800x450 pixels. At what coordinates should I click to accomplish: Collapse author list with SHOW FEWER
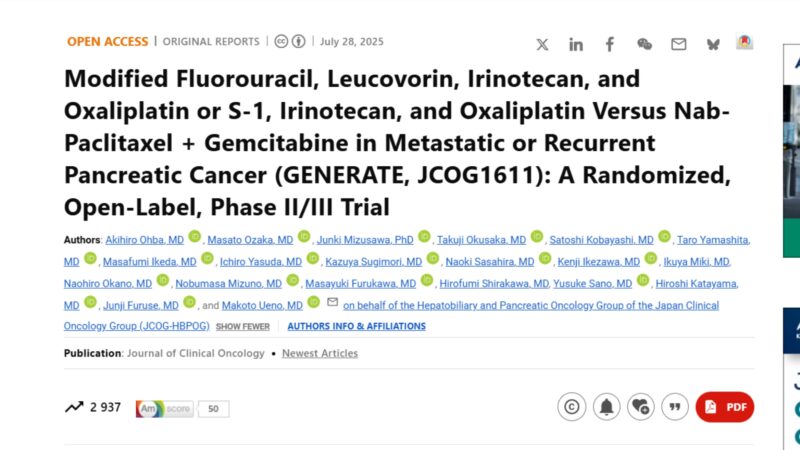tap(242, 327)
